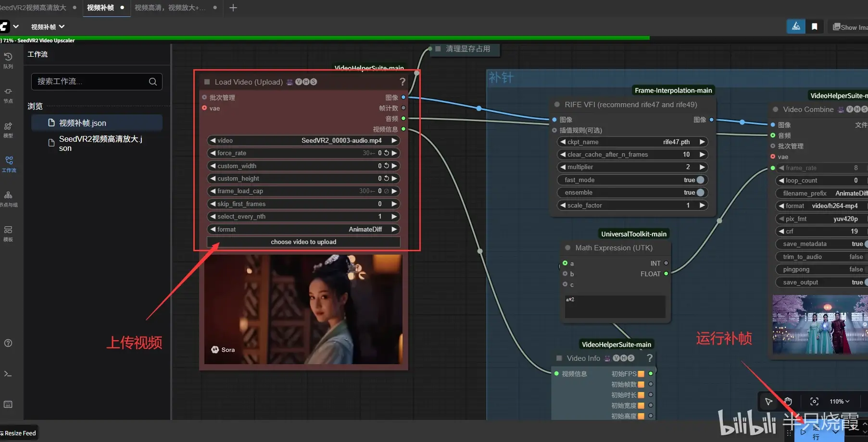
Task: Collapse the RIFE VFI node via its dot
Action: [x=557, y=104]
